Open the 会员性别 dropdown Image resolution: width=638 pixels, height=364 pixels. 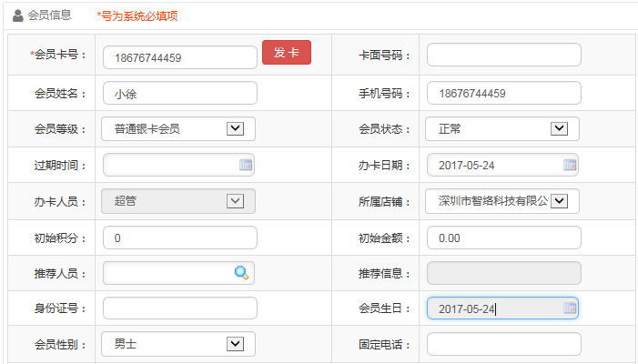click(235, 344)
